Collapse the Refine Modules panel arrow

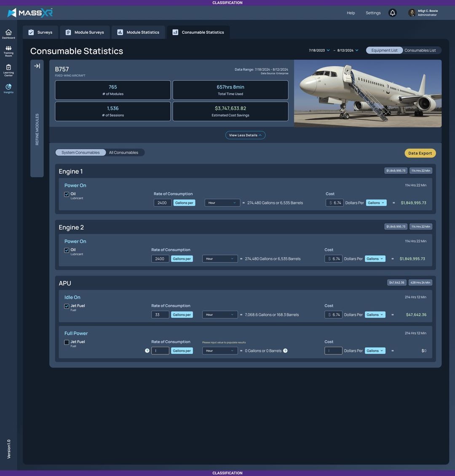point(37,65)
